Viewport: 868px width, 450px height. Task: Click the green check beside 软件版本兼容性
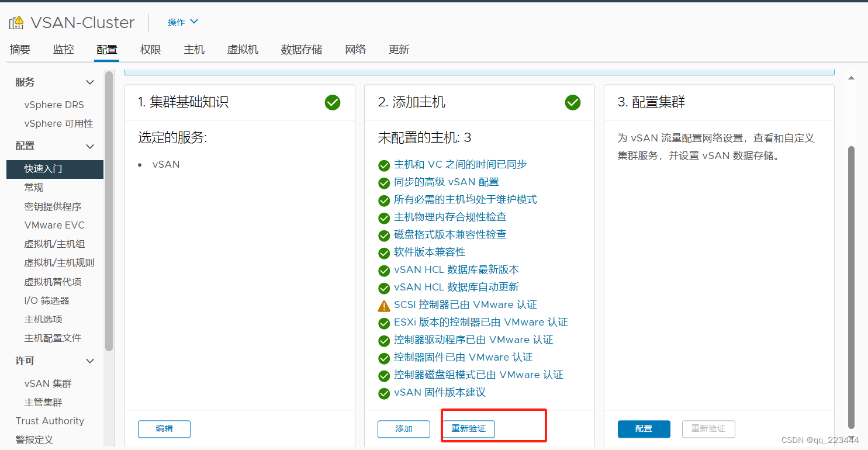[x=384, y=252]
